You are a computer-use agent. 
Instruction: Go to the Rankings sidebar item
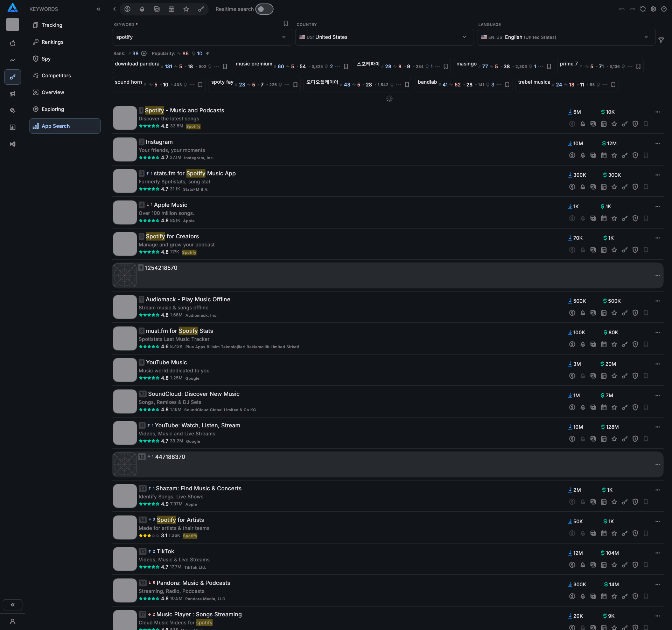pos(52,42)
